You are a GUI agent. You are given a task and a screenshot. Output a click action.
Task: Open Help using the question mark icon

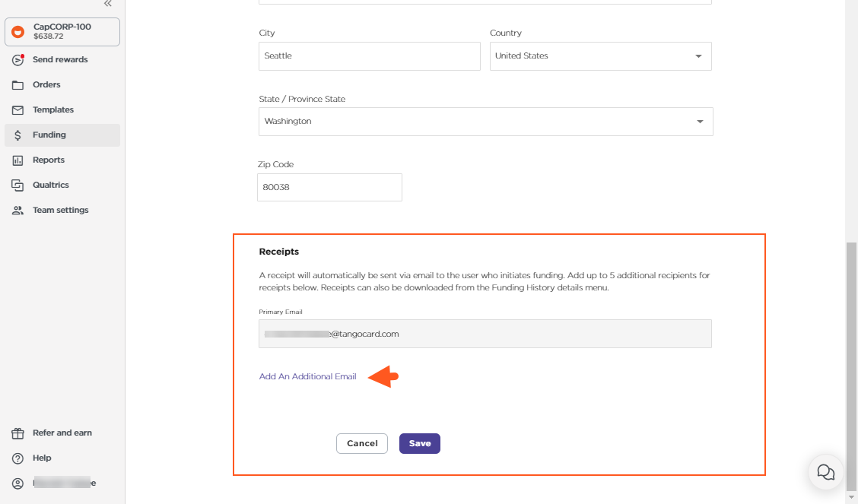[17, 458]
